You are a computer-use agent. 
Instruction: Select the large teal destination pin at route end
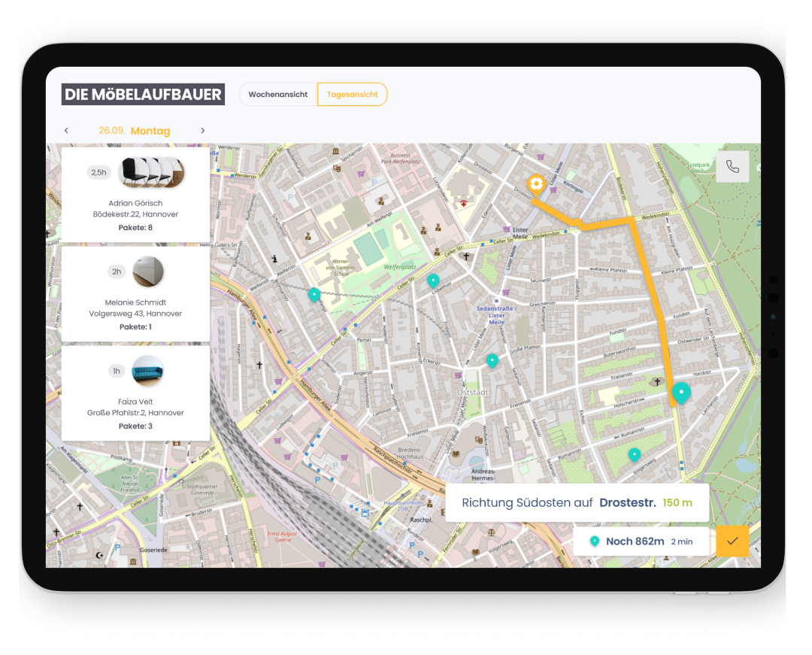click(681, 393)
